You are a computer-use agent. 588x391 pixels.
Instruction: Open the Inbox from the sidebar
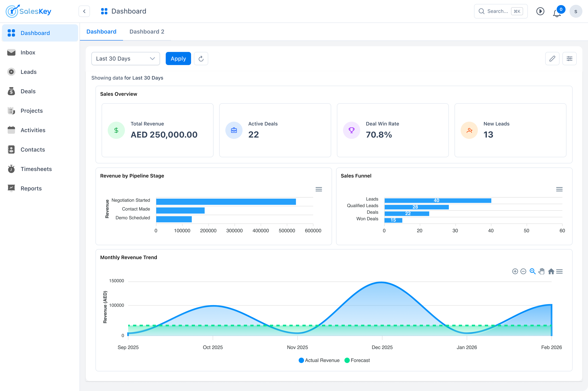pos(28,52)
